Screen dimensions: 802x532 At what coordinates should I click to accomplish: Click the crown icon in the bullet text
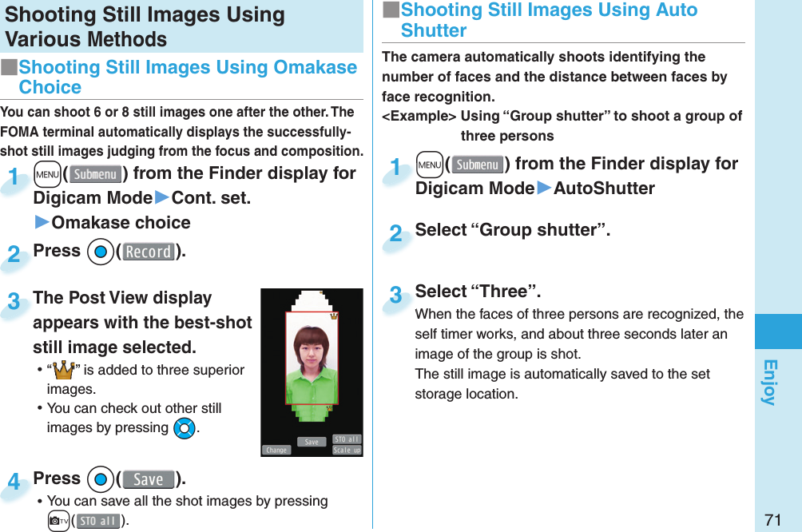coord(63,371)
